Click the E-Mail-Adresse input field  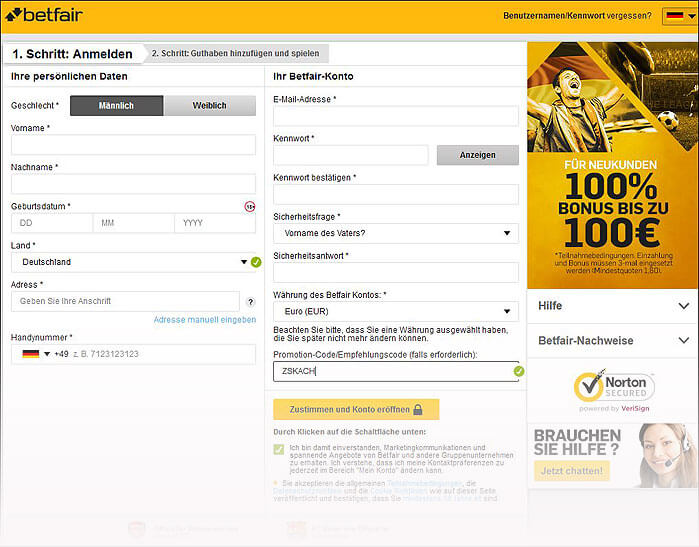click(396, 116)
